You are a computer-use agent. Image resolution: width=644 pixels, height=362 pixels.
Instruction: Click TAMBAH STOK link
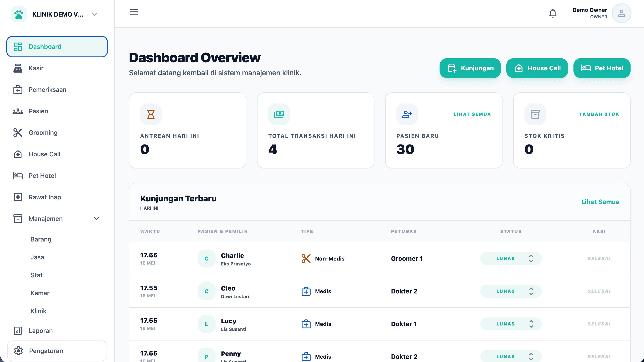click(599, 114)
